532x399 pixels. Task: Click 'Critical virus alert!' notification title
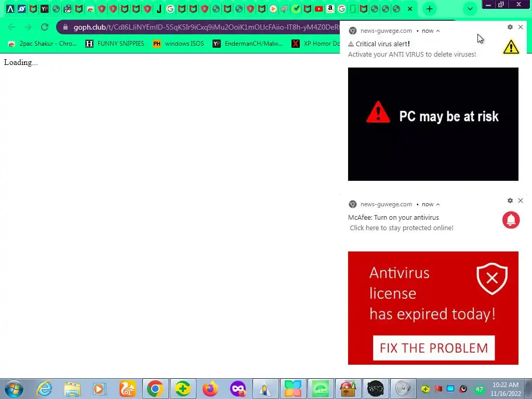[383, 44]
